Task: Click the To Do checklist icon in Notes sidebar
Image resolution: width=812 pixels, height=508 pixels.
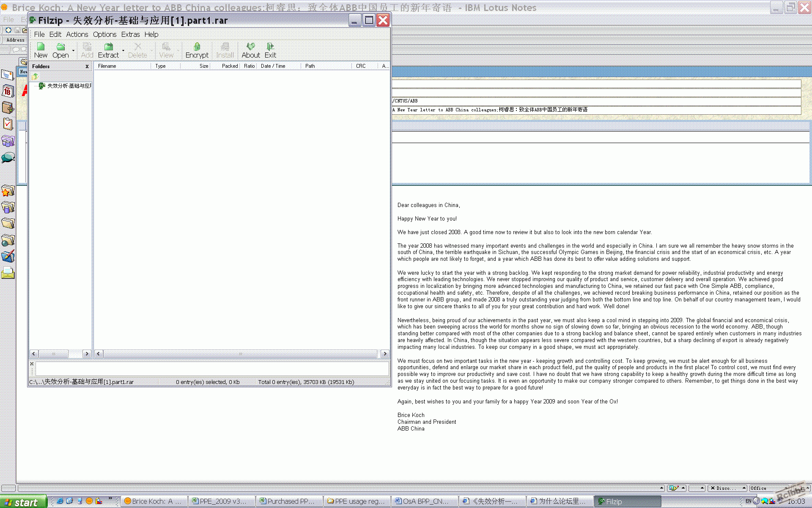Action: click(8, 124)
